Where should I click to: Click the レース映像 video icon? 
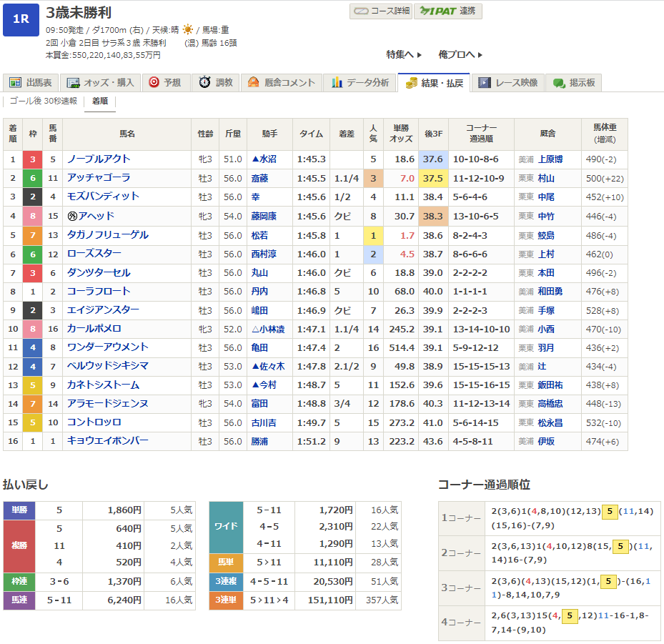point(485,83)
